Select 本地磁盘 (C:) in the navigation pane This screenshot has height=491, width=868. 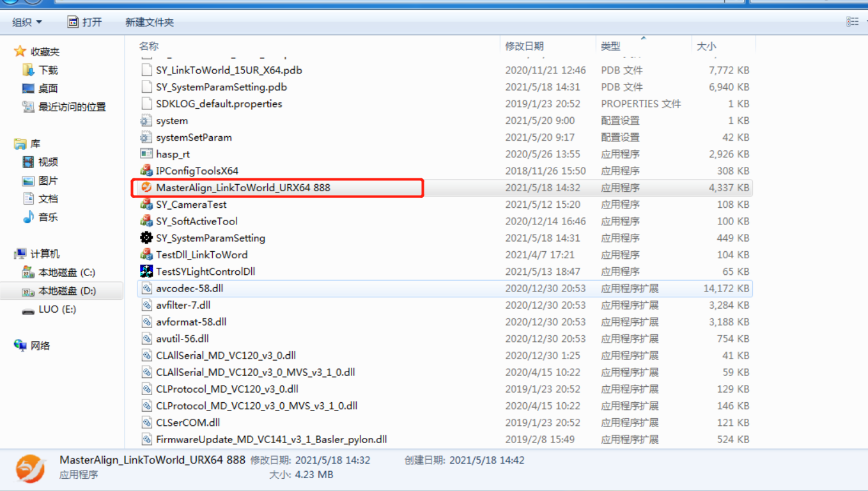tap(66, 272)
